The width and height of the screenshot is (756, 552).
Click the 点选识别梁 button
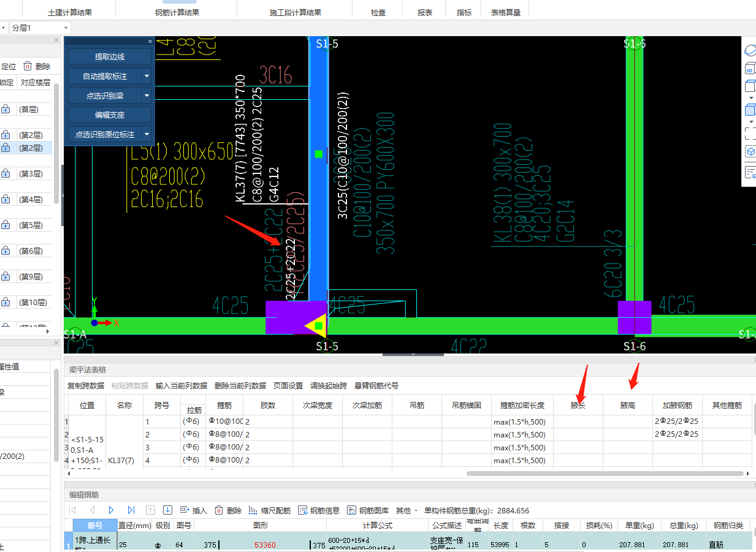(105, 96)
